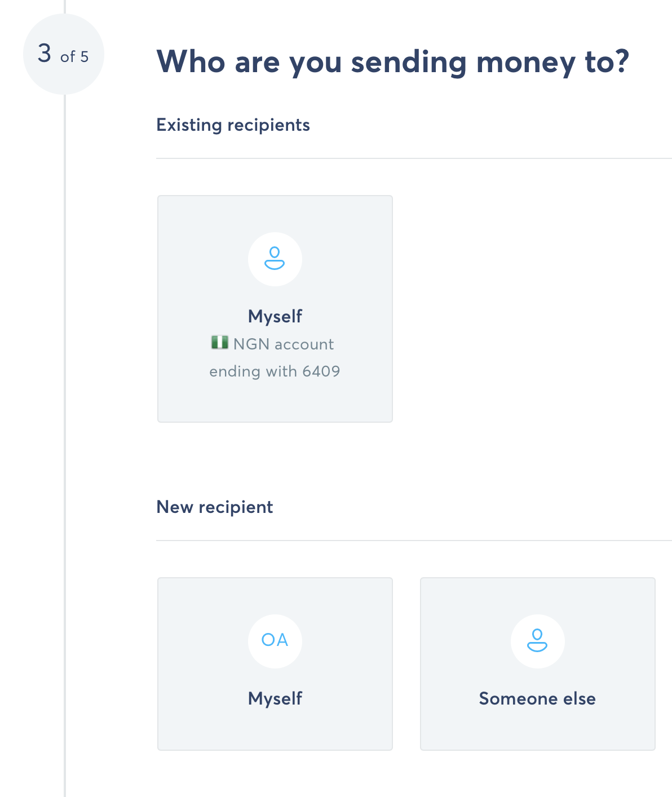Click the 3 of 5 step indicator circle
Screen dimensions: 672x797
click(x=63, y=54)
